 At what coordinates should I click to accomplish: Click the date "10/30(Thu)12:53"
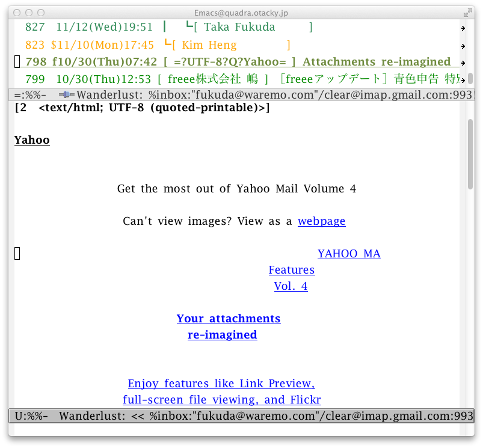104,79
